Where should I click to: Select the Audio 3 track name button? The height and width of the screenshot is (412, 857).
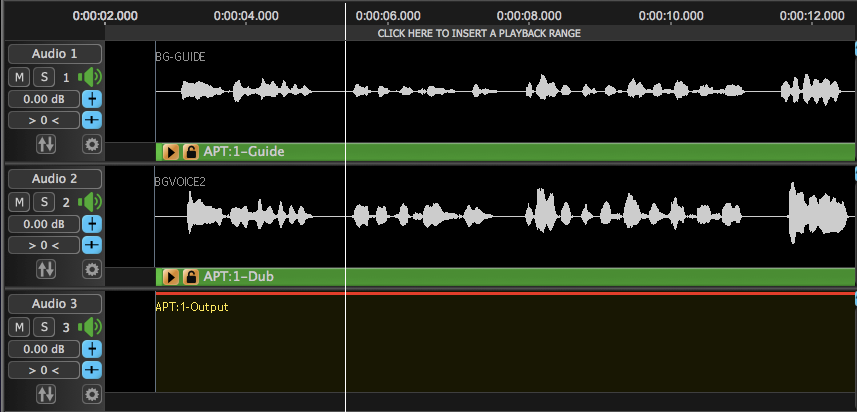54,304
